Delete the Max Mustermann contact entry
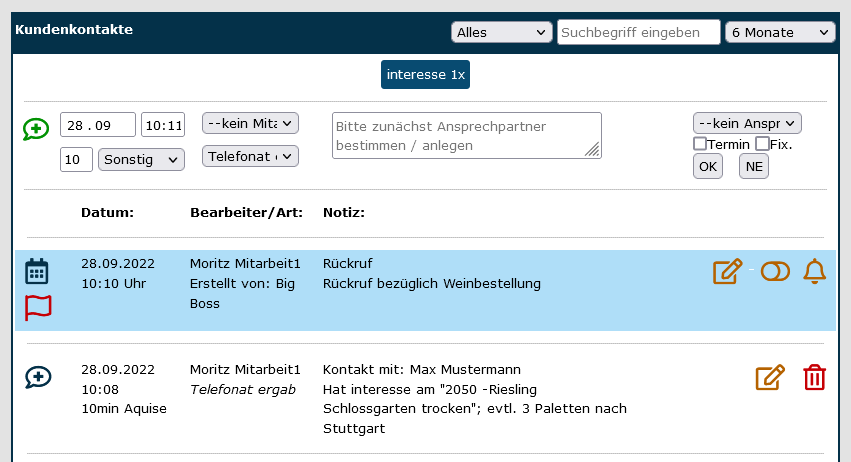 (815, 377)
